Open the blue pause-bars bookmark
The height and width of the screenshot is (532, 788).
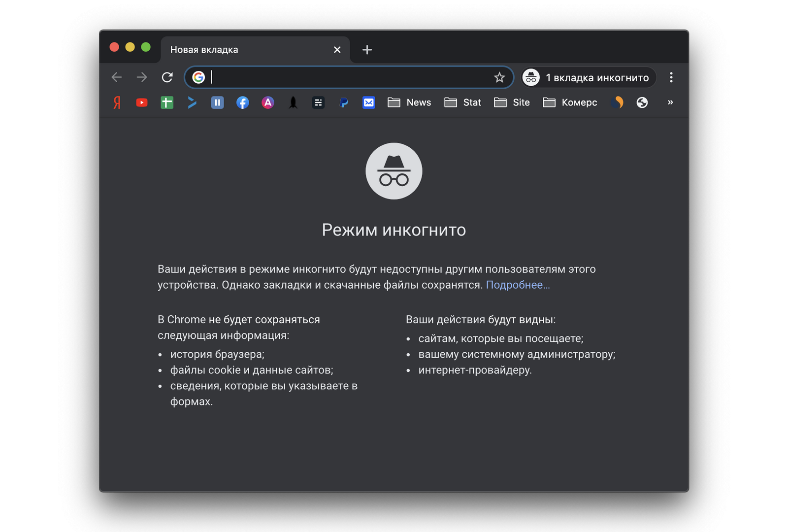pyautogui.click(x=217, y=102)
